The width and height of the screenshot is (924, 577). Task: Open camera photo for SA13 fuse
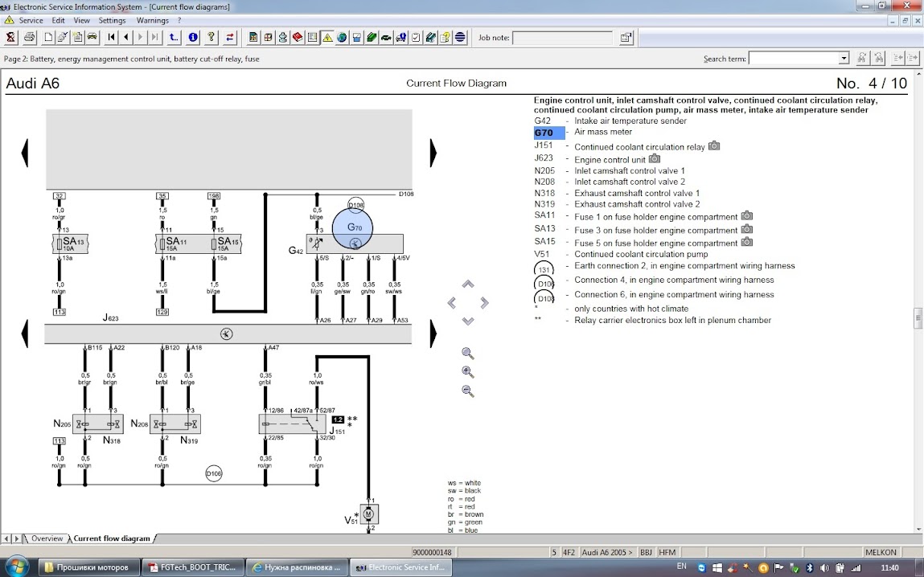tap(746, 229)
